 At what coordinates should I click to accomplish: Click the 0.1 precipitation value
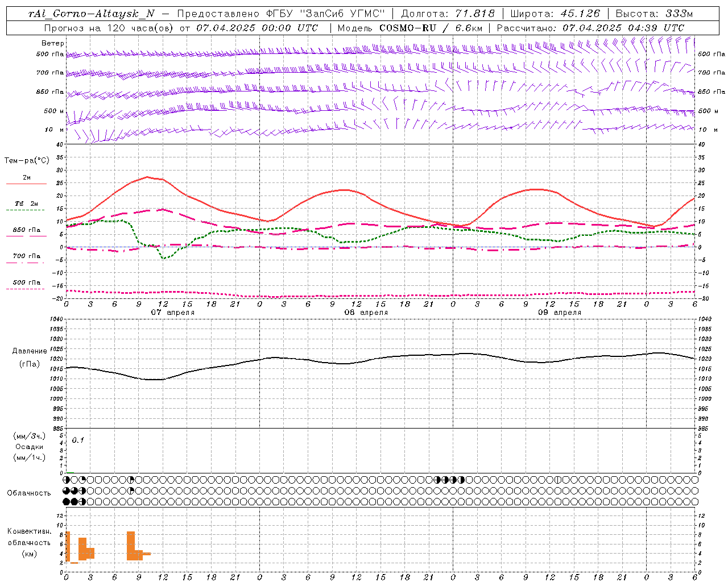78,440
